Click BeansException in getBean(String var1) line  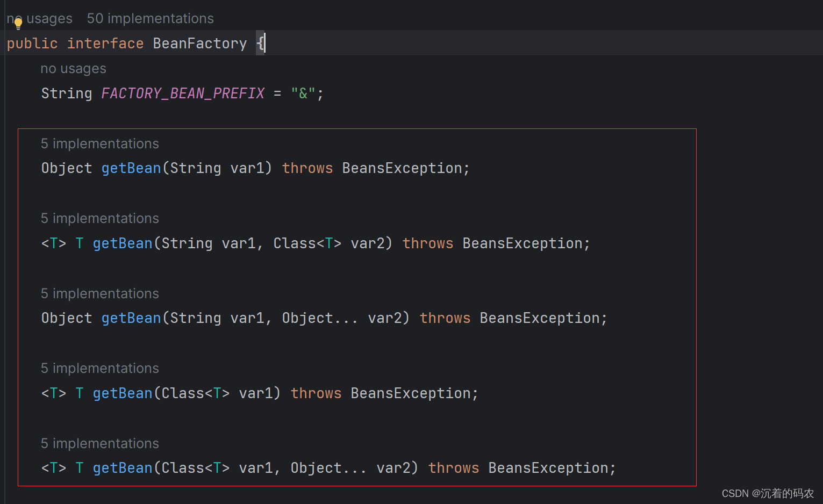(402, 168)
